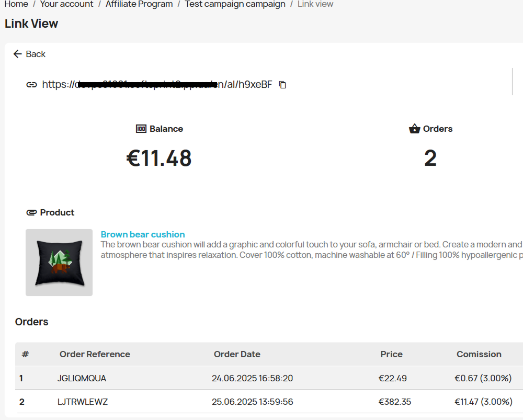Click the chain link icon before the URL
523x420 pixels.
(31, 84)
